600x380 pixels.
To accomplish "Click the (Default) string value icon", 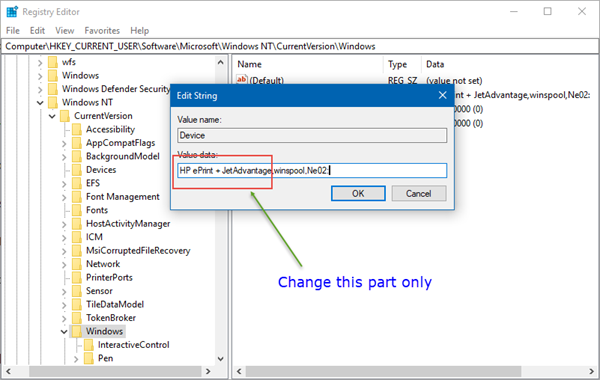I will pyautogui.click(x=242, y=80).
